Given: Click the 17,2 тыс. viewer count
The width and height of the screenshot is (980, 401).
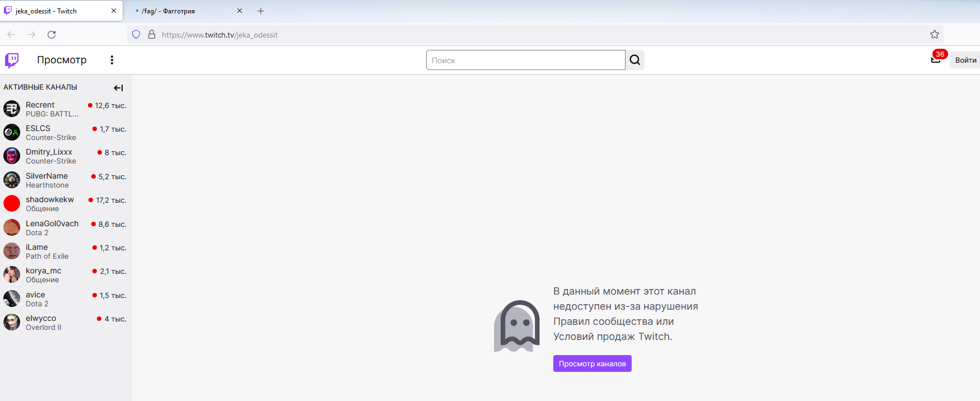Looking at the screenshot, I should 111,200.
